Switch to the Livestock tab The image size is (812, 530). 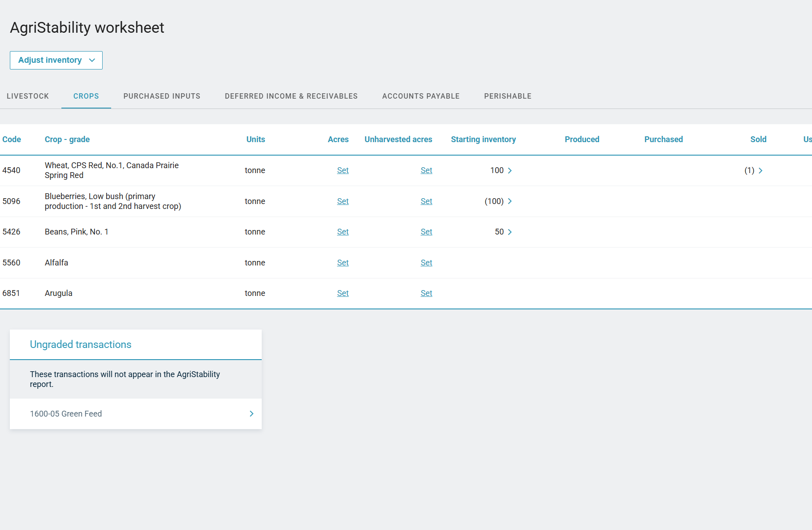tap(28, 96)
